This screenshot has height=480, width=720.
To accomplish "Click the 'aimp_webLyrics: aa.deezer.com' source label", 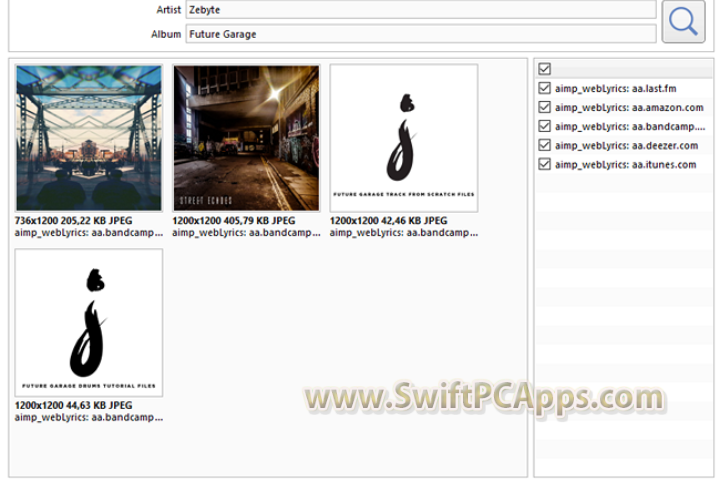I will pyautogui.click(x=626, y=146).
